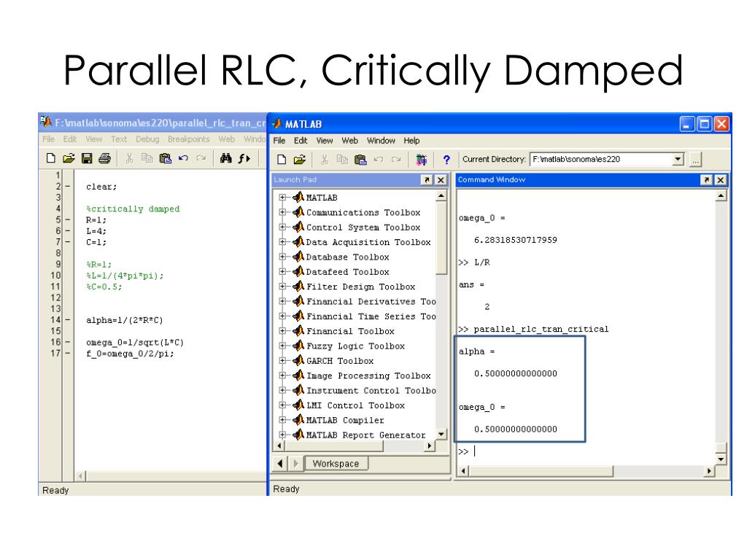Expand Database Toolbox node
This screenshot has height=560, width=747.
[x=282, y=257]
